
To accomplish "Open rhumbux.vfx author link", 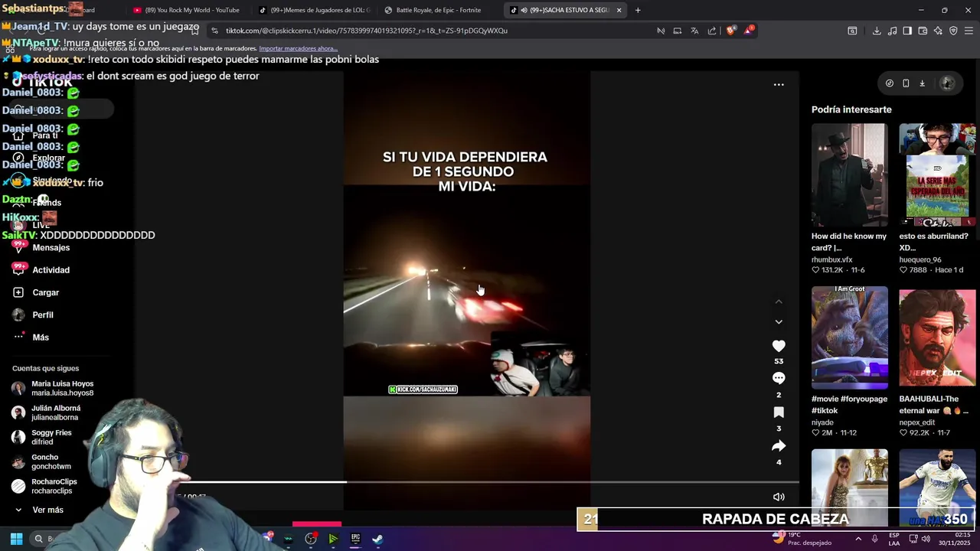I will 831,259.
